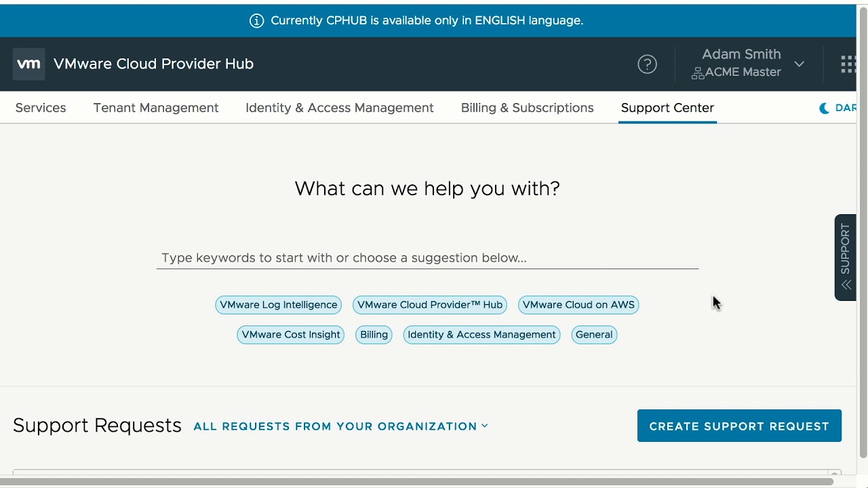Choose the General suggestion tag
The width and height of the screenshot is (868, 488).
tap(594, 335)
